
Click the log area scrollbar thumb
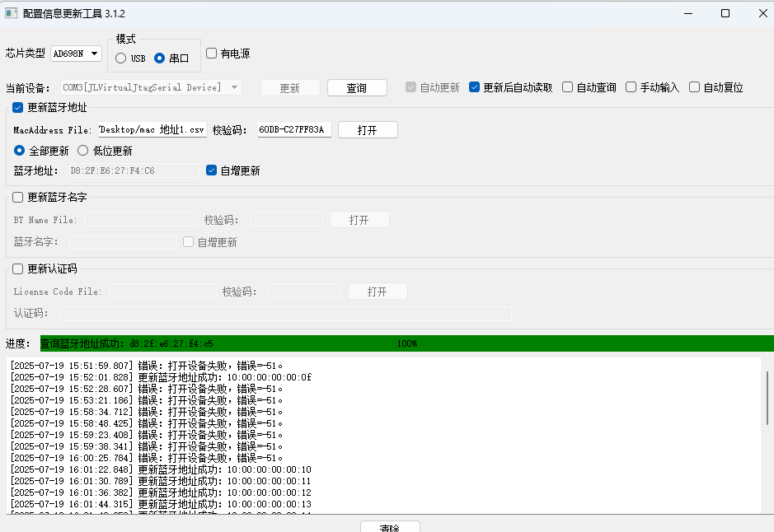(x=767, y=398)
